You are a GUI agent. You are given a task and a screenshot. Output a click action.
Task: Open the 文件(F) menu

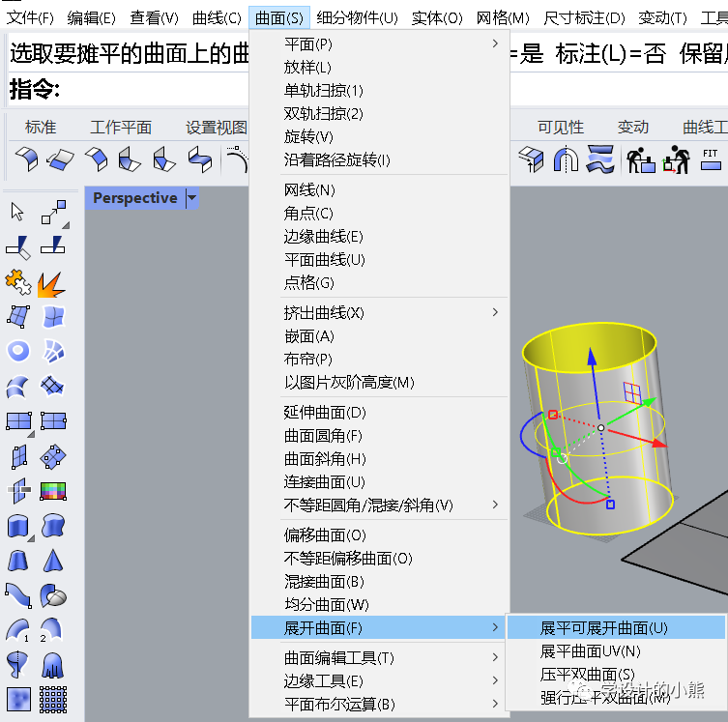(30, 18)
